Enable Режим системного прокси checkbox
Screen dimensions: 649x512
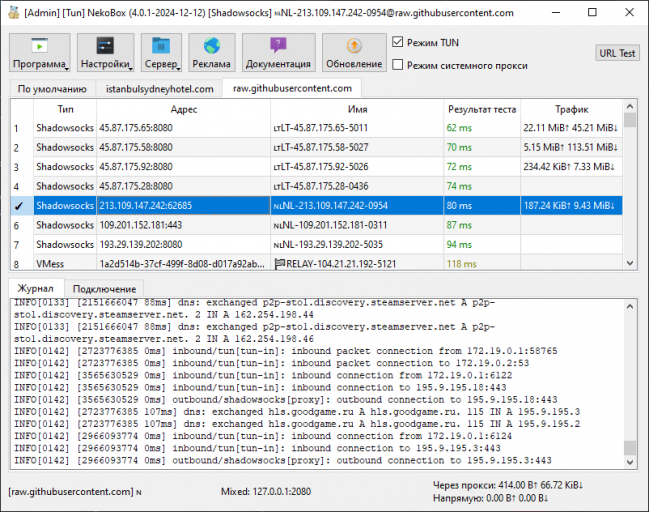click(x=397, y=65)
